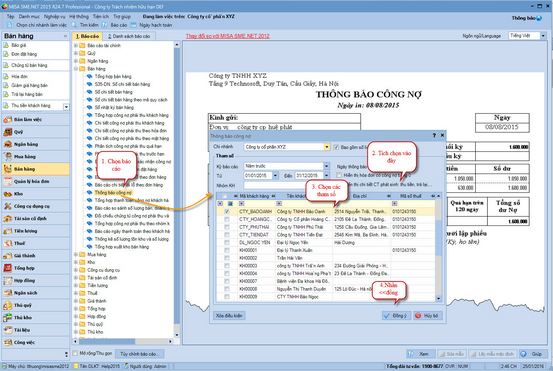This screenshot has height=371, width=553.
Task: Collapse the Bán hàng report folder
Action: pos(75,69)
